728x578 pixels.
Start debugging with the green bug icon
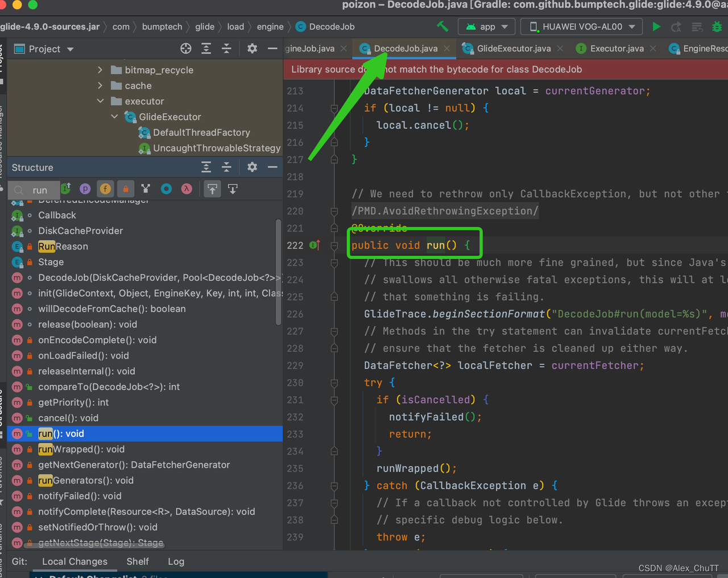click(x=717, y=27)
